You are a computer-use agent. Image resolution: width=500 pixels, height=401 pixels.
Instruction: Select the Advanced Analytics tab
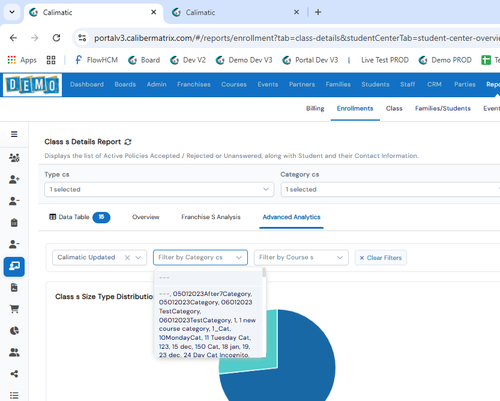(x=291, y=217)
